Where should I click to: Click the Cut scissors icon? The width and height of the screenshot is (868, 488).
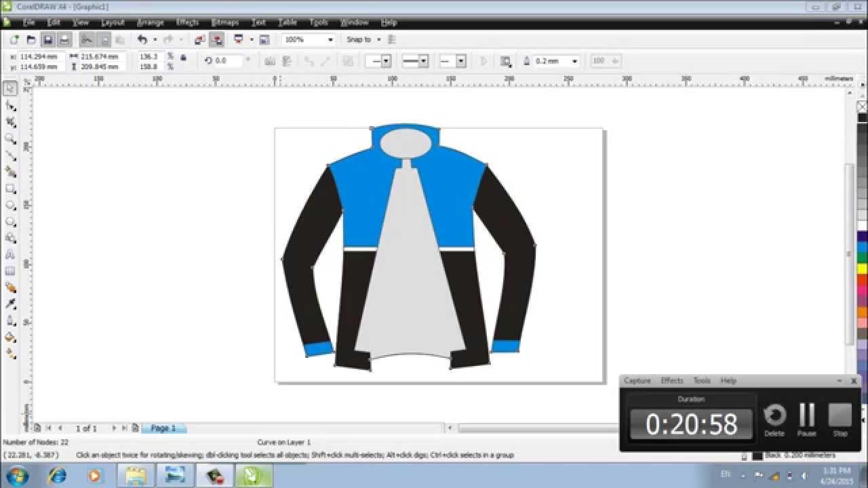click(86, 40)
